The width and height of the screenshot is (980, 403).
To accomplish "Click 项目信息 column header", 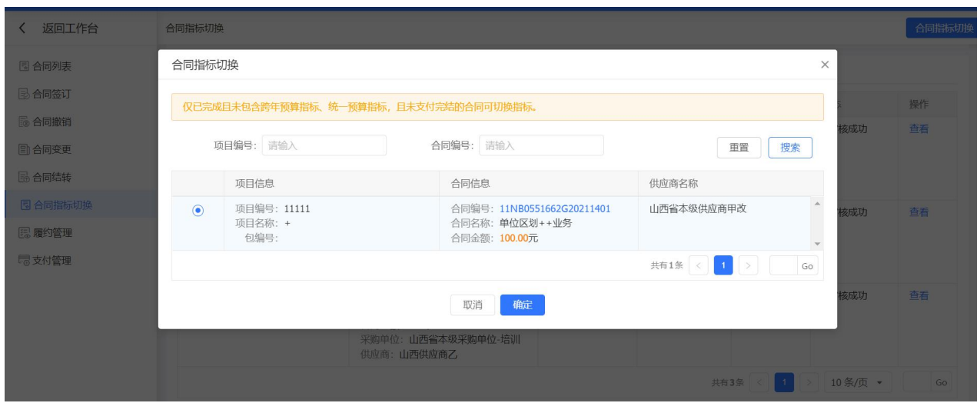I will click(254, 184).
